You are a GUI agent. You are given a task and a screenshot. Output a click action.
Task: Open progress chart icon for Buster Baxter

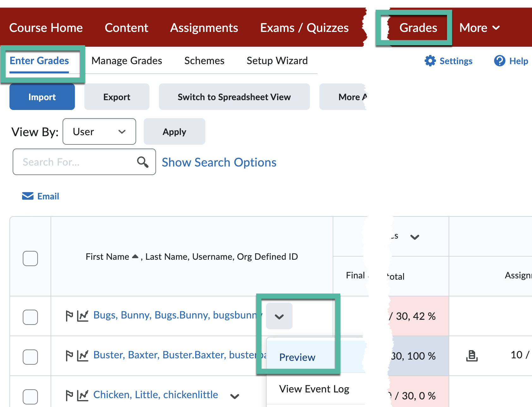[x=83, y=355]
